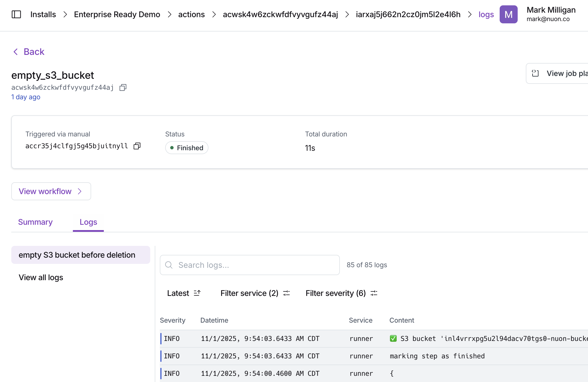Viewport: 588px width, 382px height.
Task: Copy the action ID acwsk4w6zckwfdfvyvgufz44aj
Action: 123,87
